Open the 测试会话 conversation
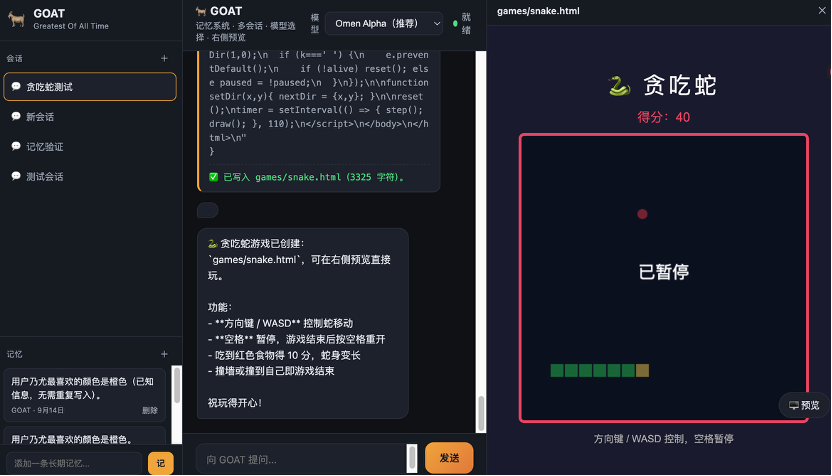This screenshot has height=476, width=832. coord(90,176)
